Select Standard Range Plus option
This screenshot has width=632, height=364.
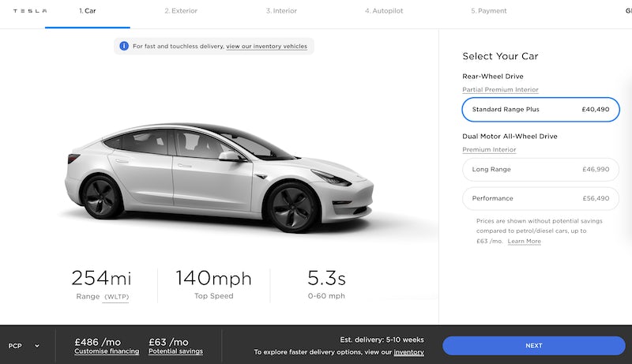[540, 109]
